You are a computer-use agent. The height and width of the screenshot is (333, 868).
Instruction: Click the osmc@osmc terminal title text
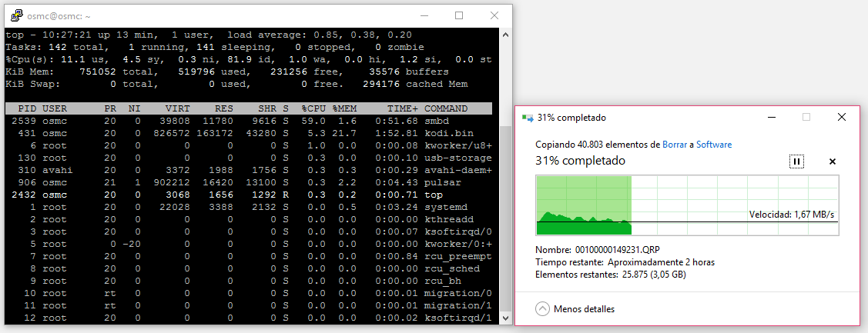(59, 16)
